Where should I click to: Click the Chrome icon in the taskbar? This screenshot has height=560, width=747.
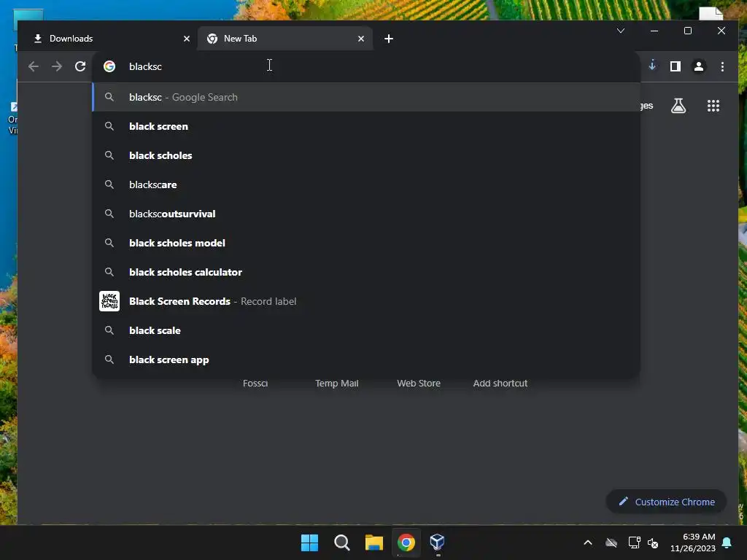click(x=406, y=542)
